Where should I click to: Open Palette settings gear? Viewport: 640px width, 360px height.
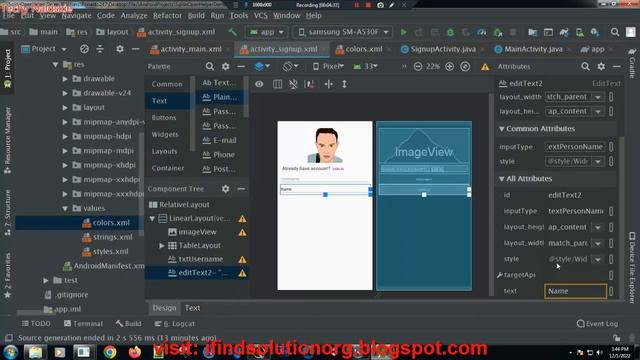(225, 66)
